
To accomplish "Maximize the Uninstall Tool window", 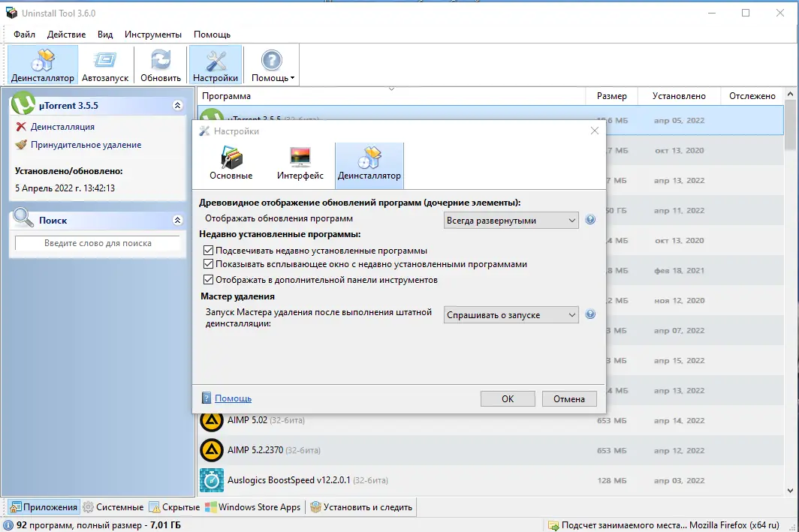I will click(x=746, y=13).
